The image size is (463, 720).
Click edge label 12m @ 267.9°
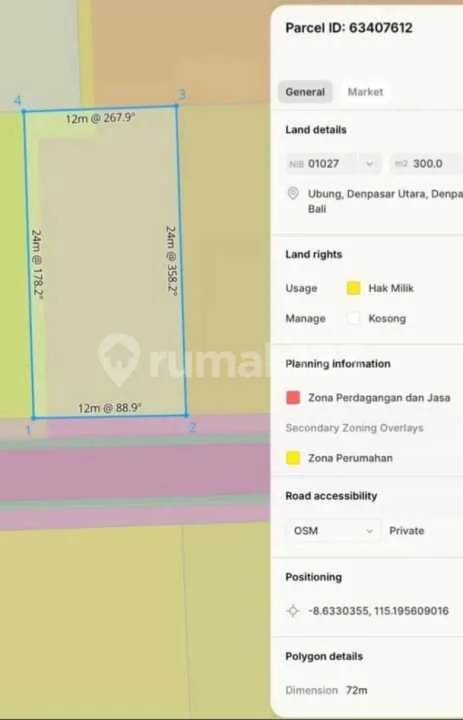100,118
